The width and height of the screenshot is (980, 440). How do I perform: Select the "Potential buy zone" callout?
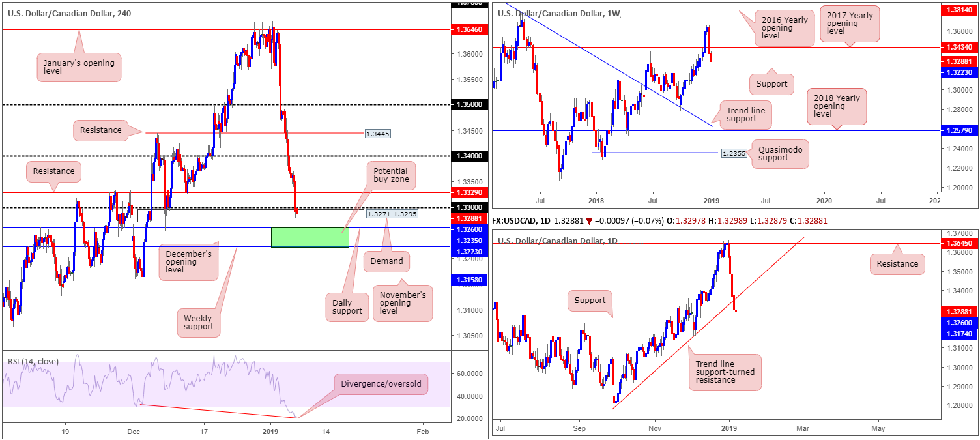pyautogui.click(x=390, y=177)
